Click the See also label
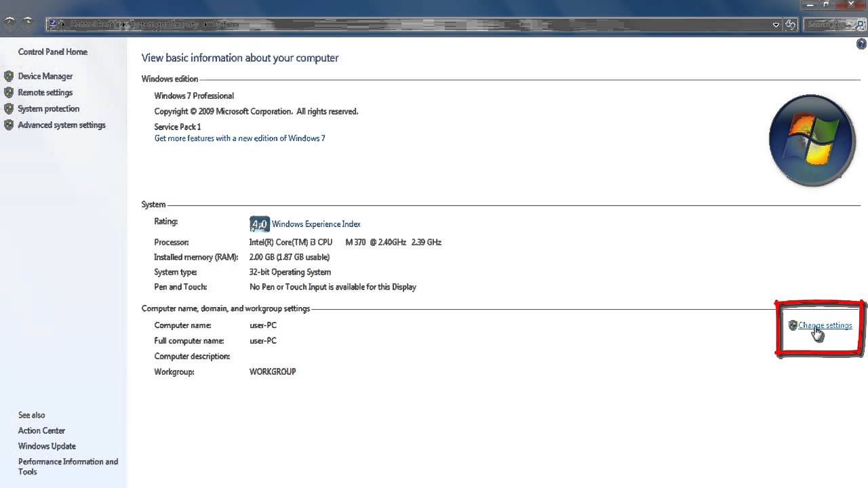 [32, 415]
